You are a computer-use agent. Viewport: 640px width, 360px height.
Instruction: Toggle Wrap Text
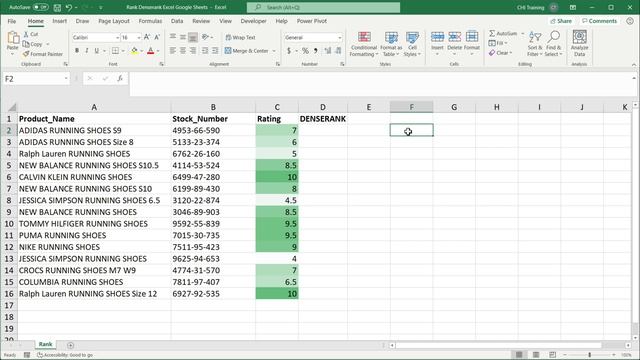click(x=240, y=37)
